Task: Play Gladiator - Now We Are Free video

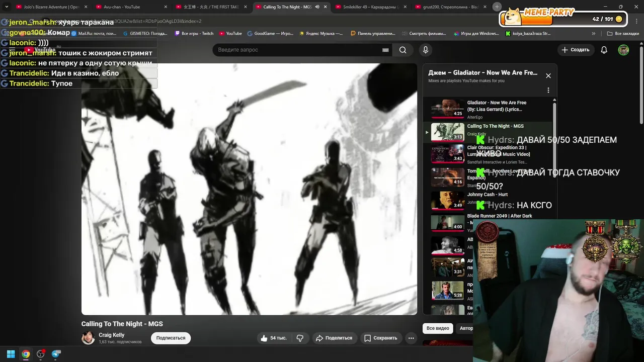Action: click(x=488, y=109)
